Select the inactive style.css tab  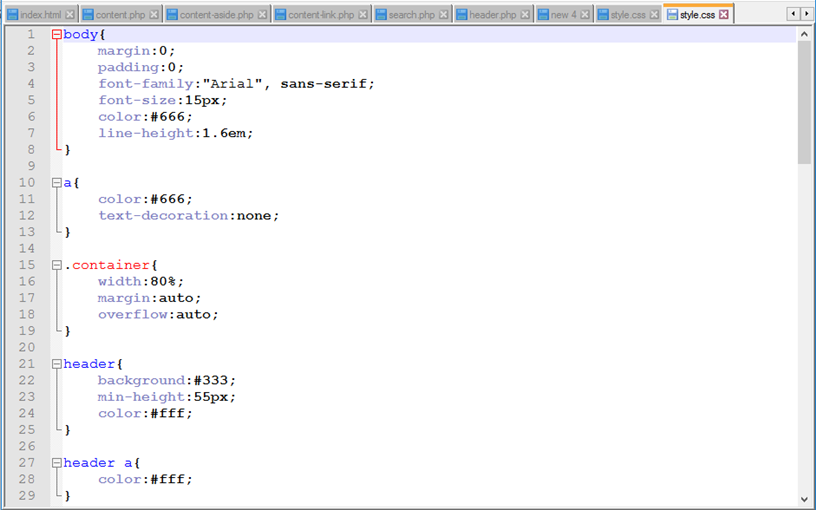[628, 15]
